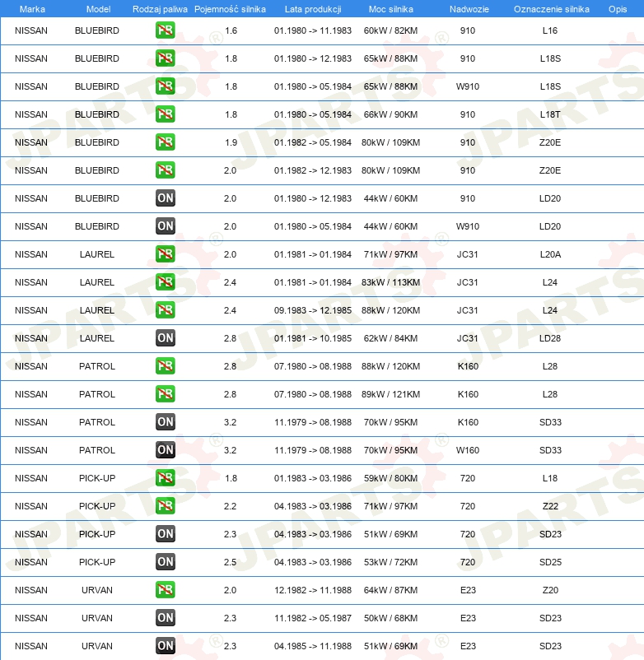Select the Z20 engine code cell
Viewport: 644px width, 660px height.
[x=550, y=591]
